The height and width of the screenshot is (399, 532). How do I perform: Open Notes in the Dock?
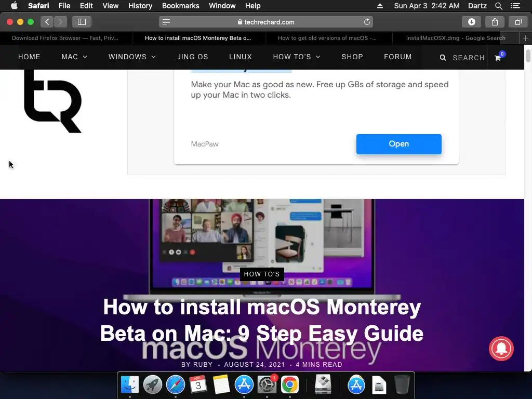coord(221,384)
